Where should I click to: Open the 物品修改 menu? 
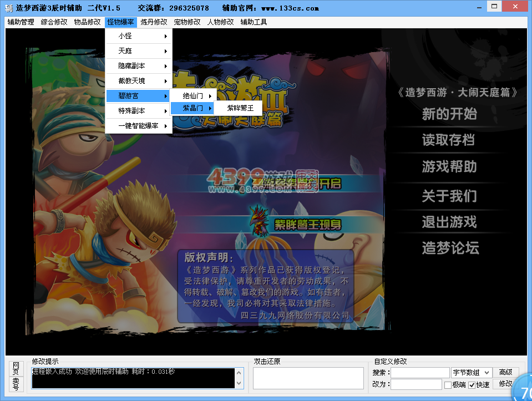(x=87, y=22)
